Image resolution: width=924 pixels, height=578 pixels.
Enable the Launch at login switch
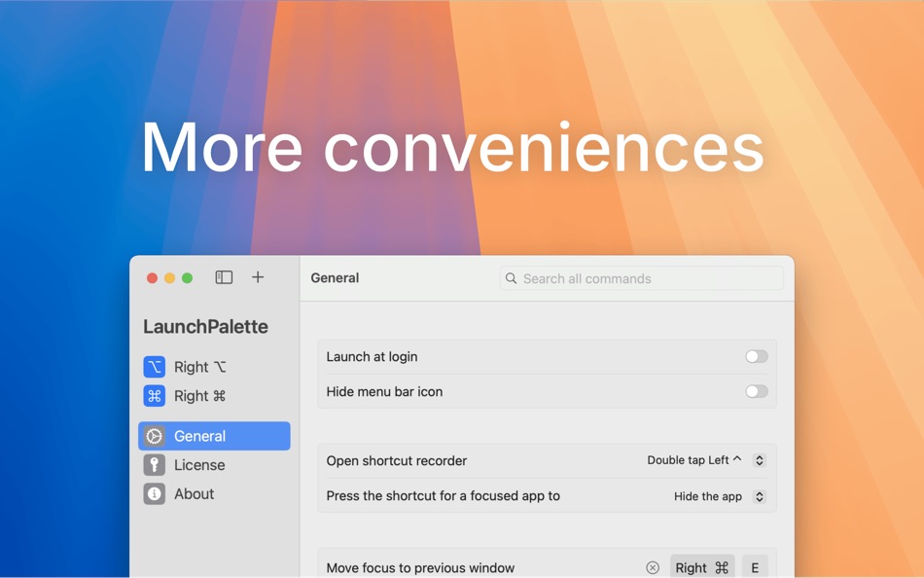756,356
